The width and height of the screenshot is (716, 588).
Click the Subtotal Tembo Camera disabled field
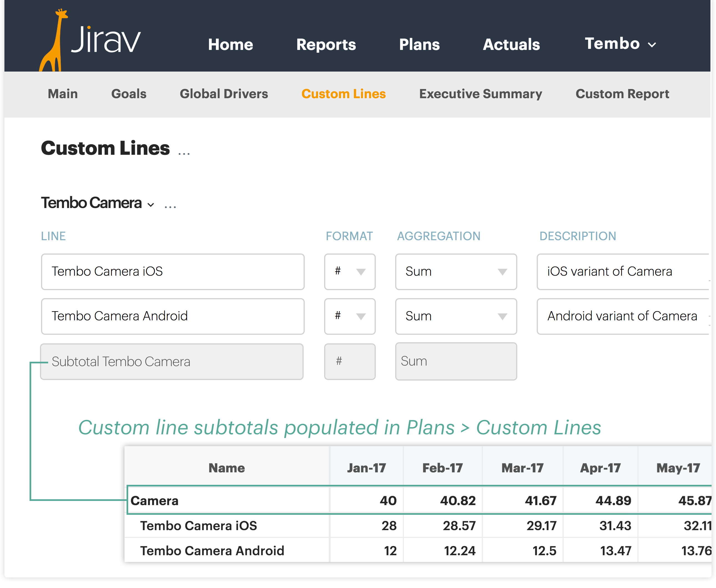click(172, 362)
